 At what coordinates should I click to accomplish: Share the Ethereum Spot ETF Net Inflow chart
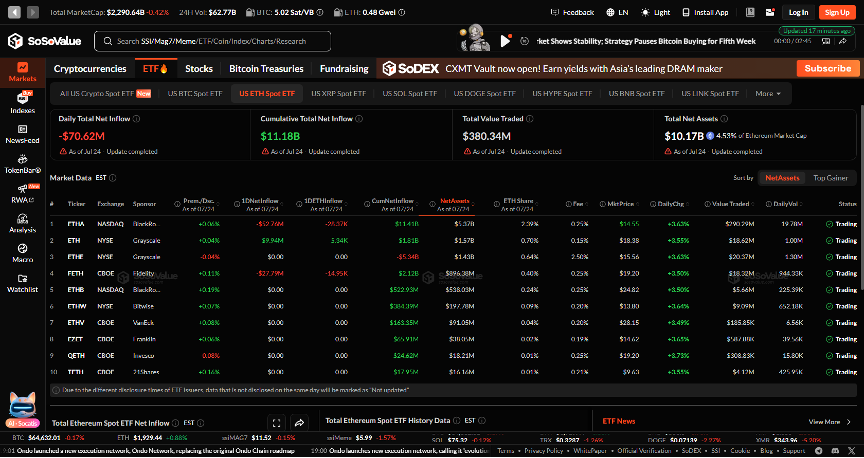click(299, 423)
